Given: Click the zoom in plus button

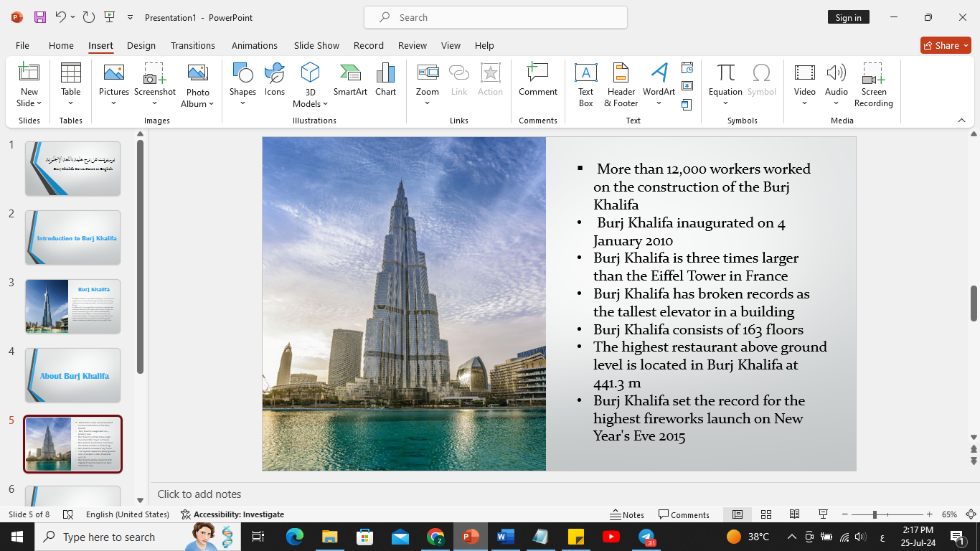Looking at the screenshot, I should click(x=930, y=514).
